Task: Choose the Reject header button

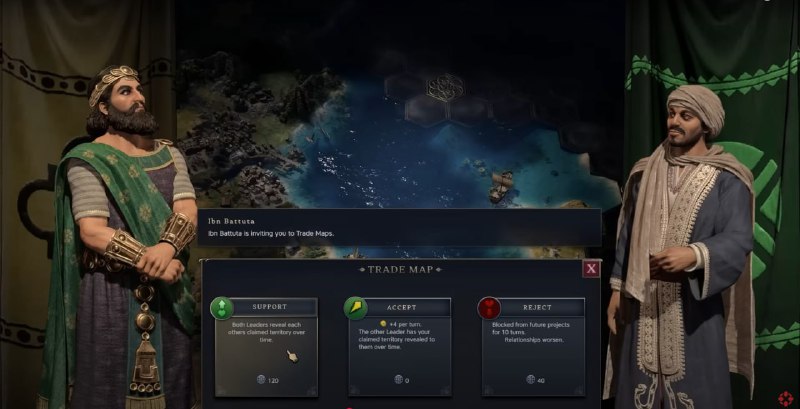Action: (537, 308)
